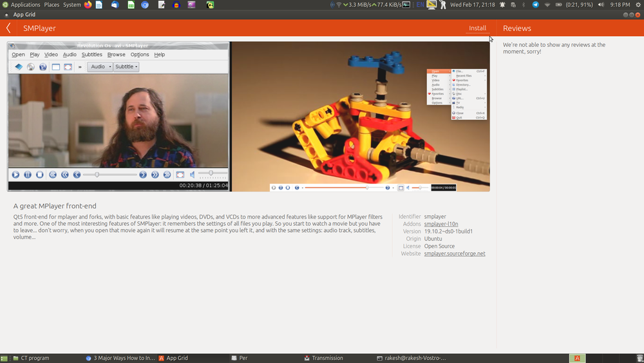
Task: Click the Bluetooth tray icon
Action: (524, 5)
